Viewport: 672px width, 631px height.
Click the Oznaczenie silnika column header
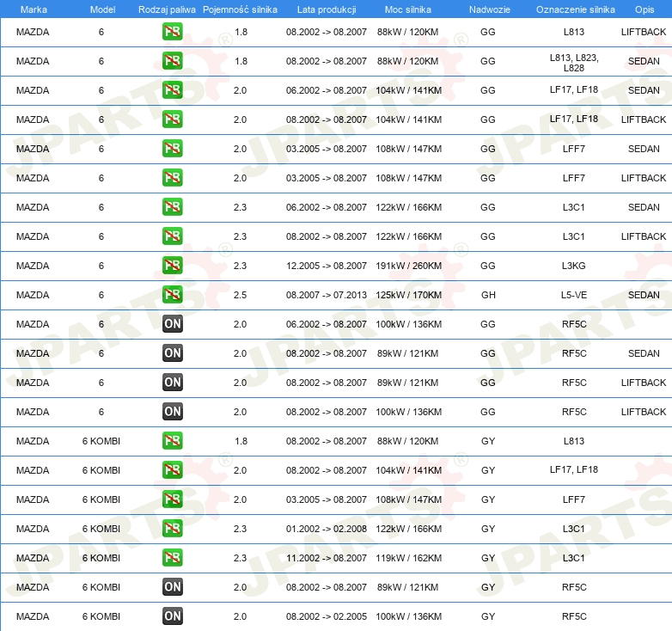[x=575, y=9]
